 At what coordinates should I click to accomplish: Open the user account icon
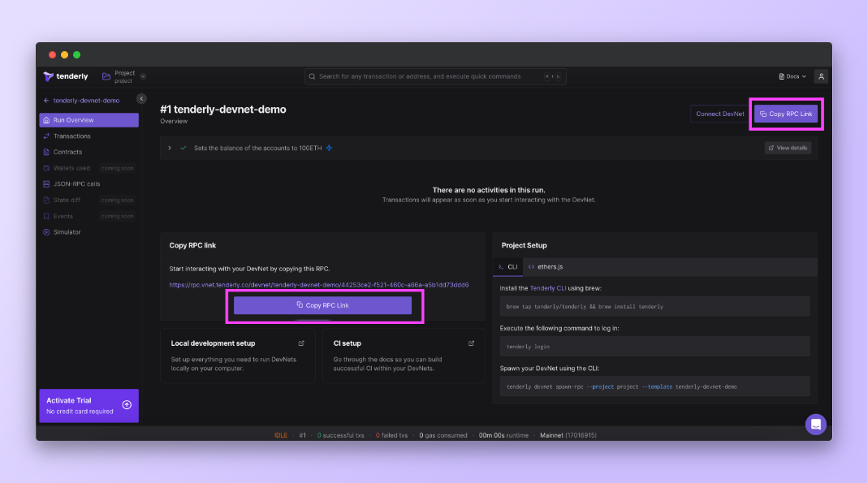point(821,76)
